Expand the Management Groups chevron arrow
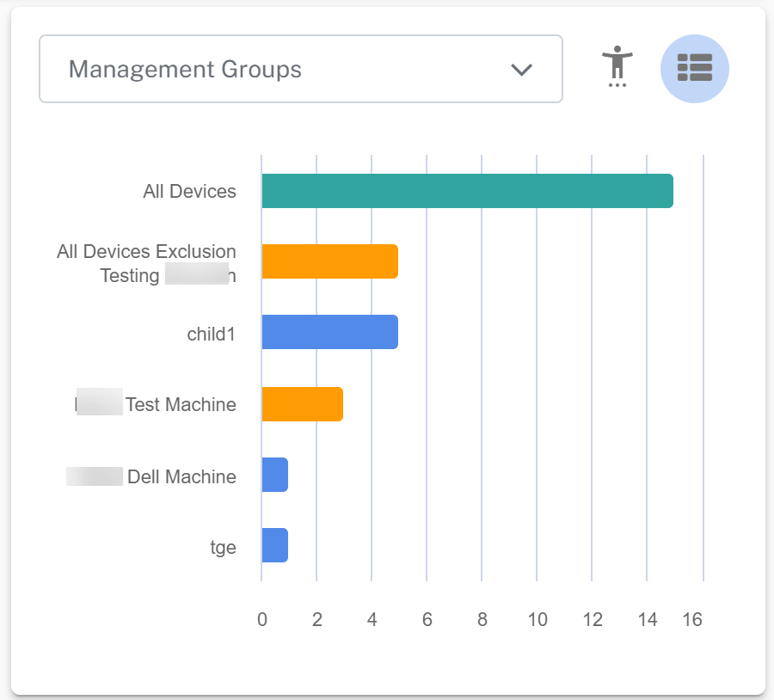 521,70
